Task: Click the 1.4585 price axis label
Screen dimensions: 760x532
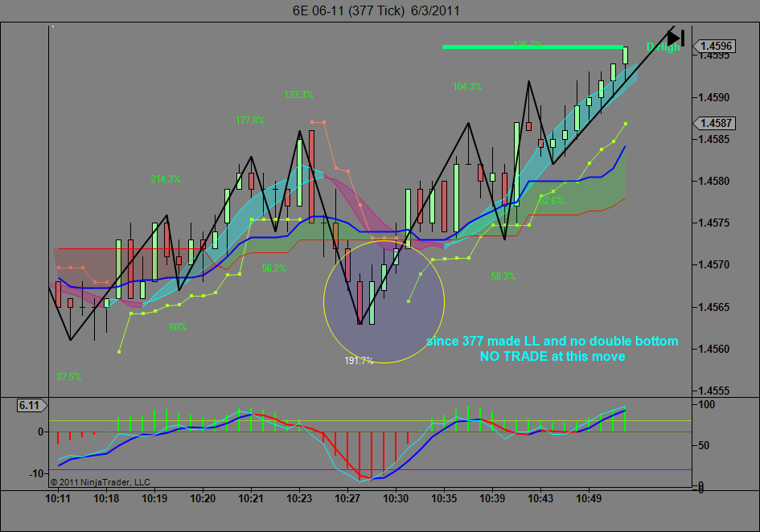Action: (713, 140)
